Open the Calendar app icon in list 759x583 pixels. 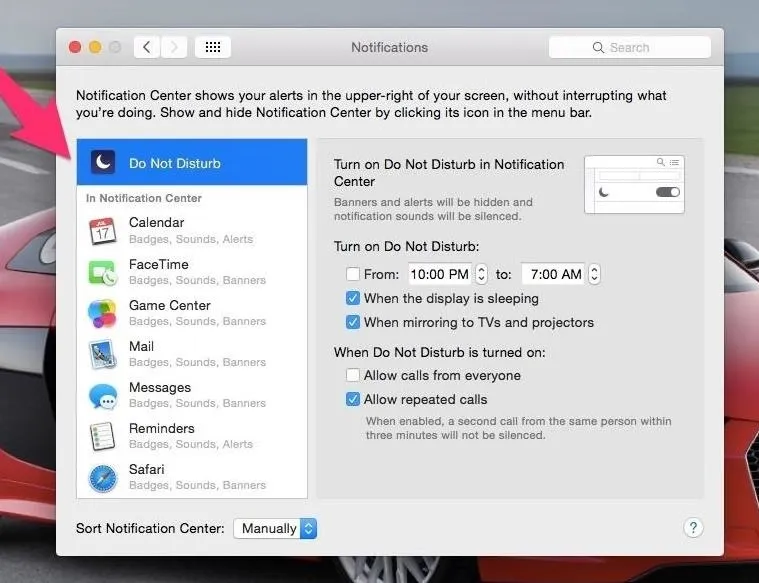[103, 231]
